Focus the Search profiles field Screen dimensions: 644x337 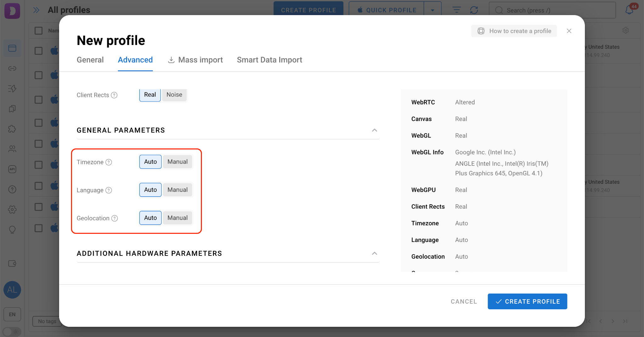(x=552, y=10)
